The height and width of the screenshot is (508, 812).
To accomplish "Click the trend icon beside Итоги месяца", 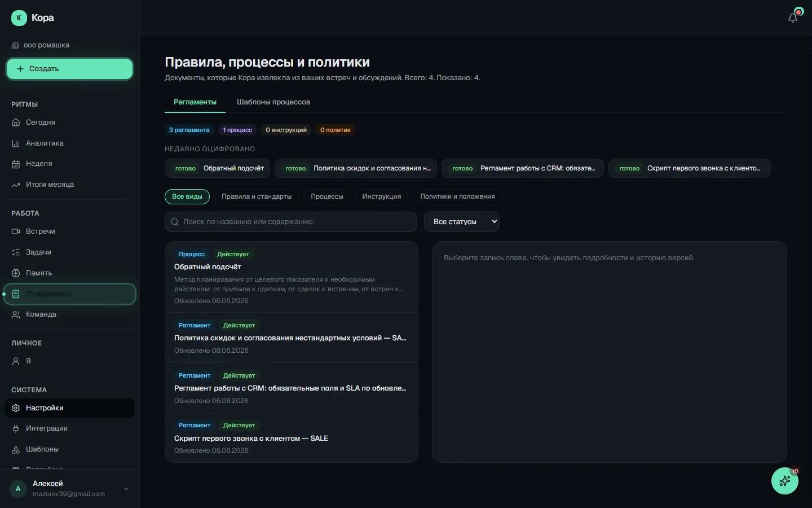I will (x=16, y=185).
